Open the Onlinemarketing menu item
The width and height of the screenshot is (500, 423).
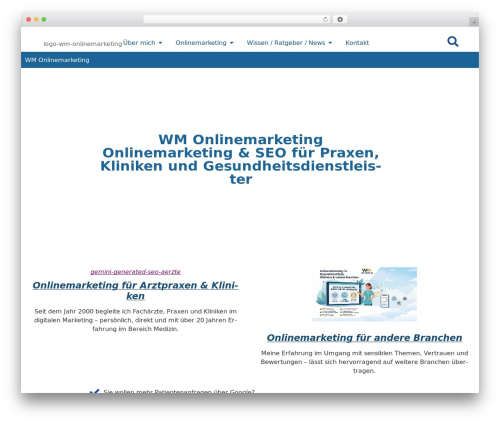click(201, 43)
